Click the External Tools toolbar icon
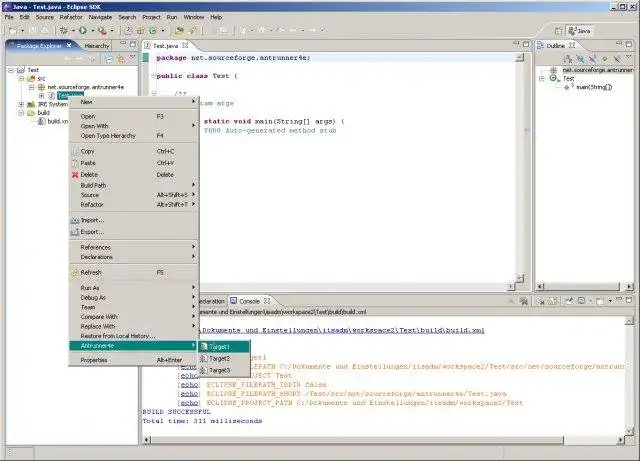The image size is (640, 461). [x=102, y=31]
